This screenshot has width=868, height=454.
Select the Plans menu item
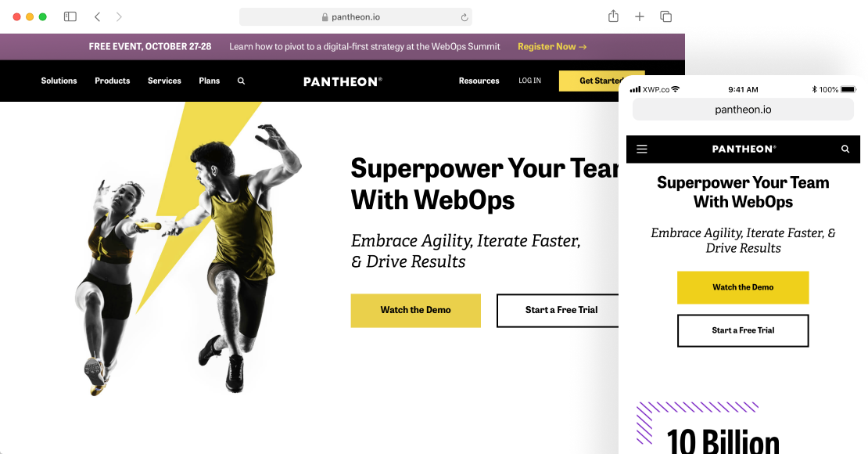(210, 81)
